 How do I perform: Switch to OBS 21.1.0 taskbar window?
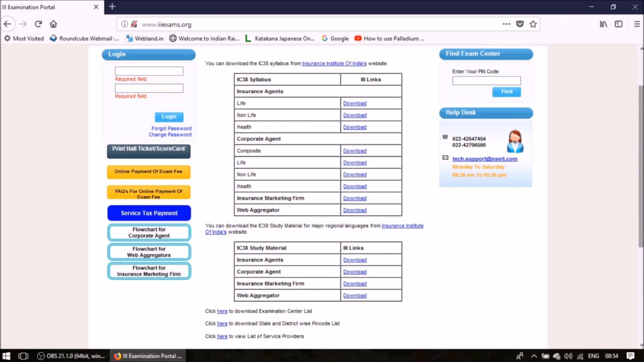71,356
